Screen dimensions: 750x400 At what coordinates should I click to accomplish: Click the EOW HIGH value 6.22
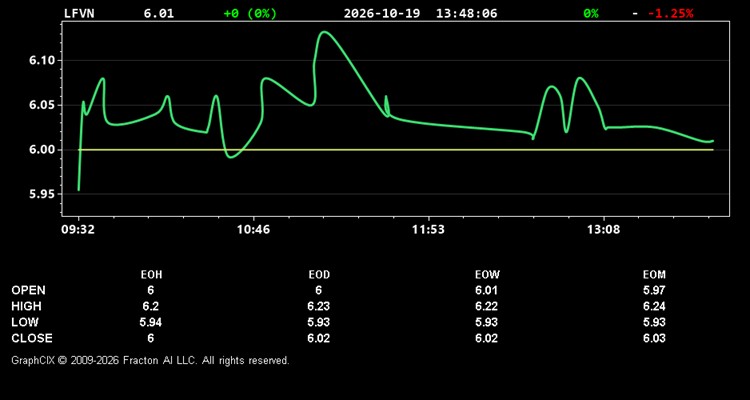487,306
